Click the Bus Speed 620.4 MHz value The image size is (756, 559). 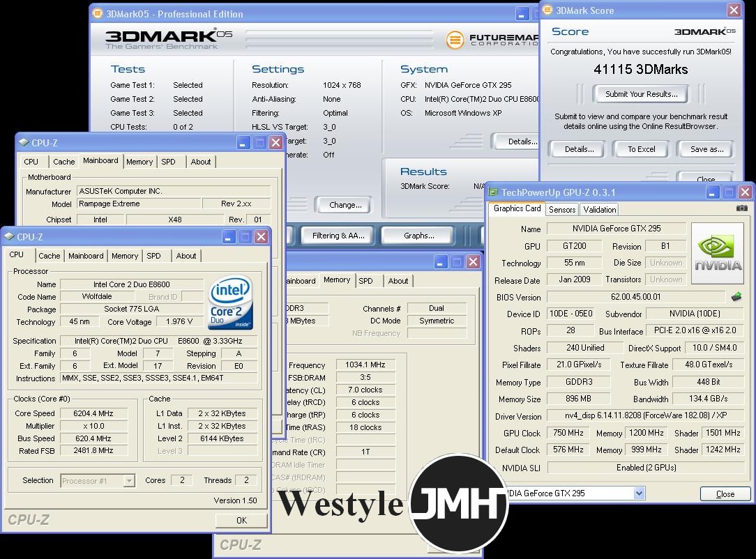click(x=93, y=438)
